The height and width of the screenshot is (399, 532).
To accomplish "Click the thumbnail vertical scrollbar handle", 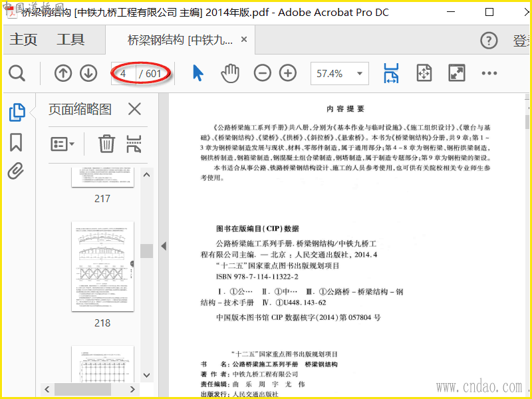I will click(x=146, y=251).
